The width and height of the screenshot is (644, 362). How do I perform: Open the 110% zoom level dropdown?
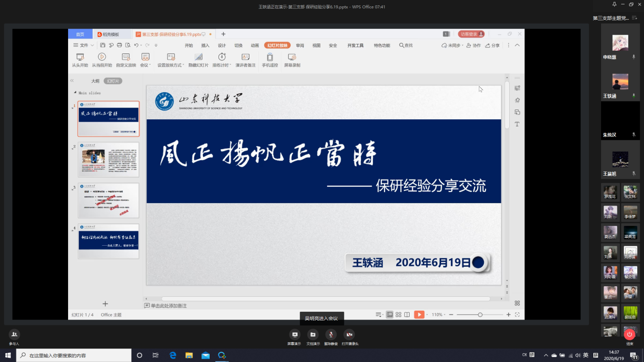pyautogui.click(x=438, y=315)
